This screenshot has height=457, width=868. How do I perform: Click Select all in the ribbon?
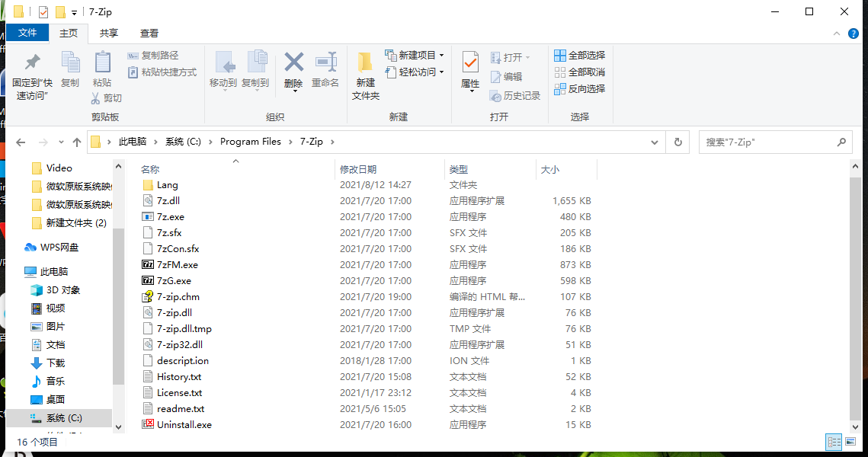(x=580, y=56)
